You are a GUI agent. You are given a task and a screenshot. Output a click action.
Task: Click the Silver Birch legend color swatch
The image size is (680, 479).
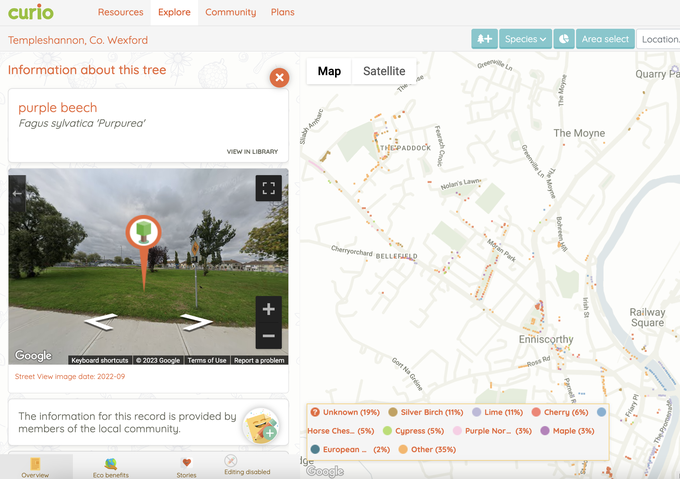coord(394,412)
